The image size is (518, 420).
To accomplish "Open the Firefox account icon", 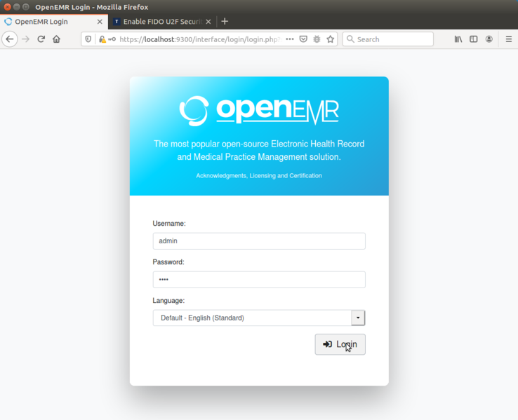I will point(489,39).
